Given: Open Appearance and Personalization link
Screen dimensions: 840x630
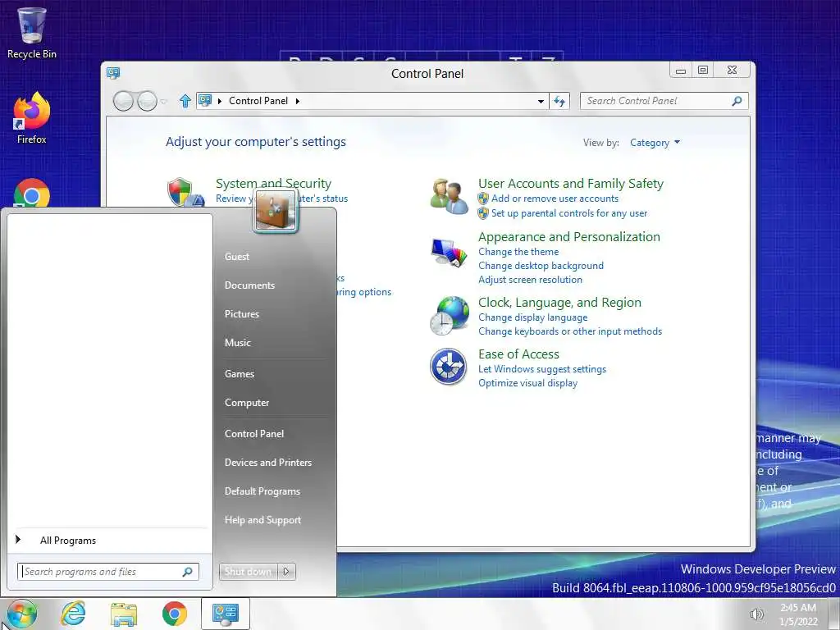Looking at the screenshot, I should tap(569, 237).
